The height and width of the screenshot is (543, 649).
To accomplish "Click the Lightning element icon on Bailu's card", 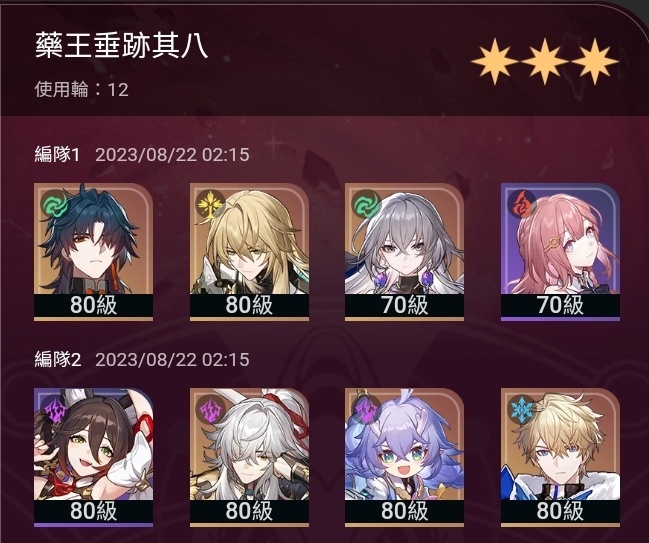I will coord(367,409).
